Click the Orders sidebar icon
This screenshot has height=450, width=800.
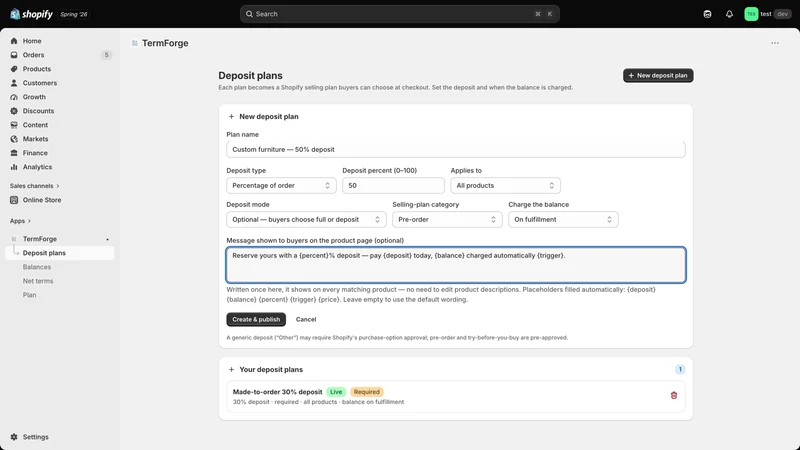tap(14, 55)
